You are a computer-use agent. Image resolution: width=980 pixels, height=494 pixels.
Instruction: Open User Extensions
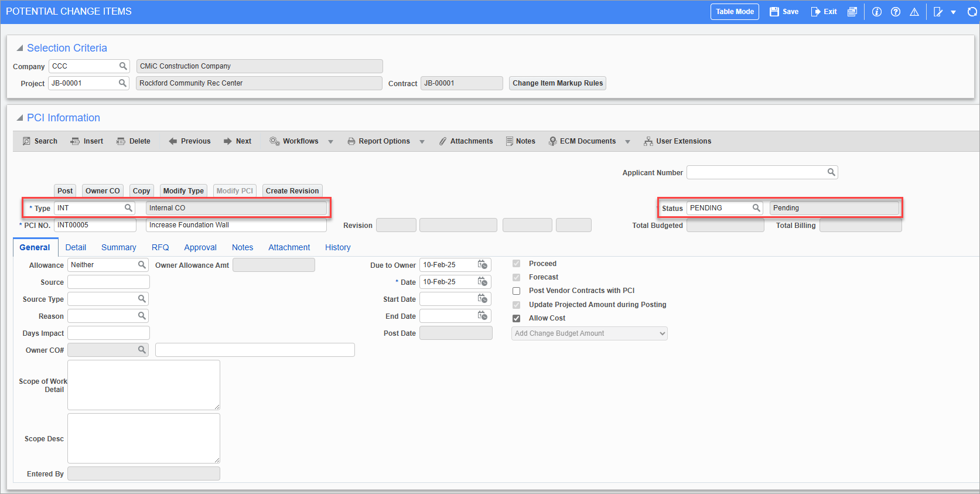(677, 141)
